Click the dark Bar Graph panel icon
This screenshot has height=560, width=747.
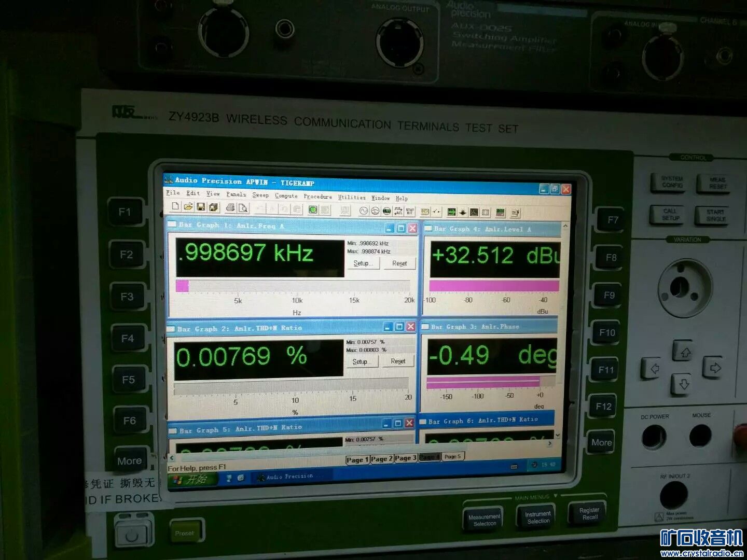click(474, 213)
